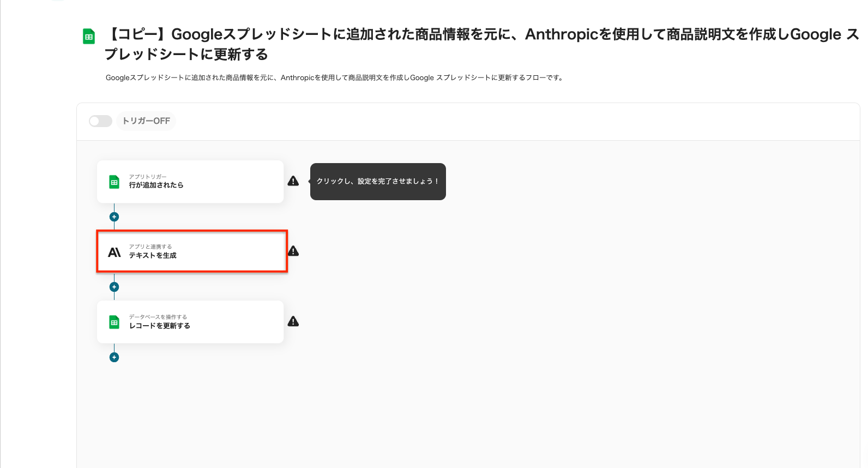868x468 pixels.
Task: Click the Google Sheets icon beside the flow title
Action: (89, 37)
